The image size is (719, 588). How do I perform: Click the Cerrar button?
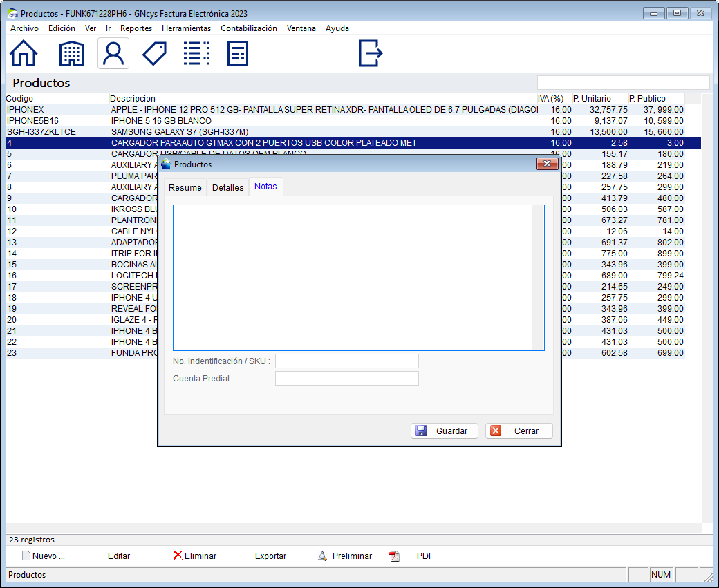coord(519,430)
